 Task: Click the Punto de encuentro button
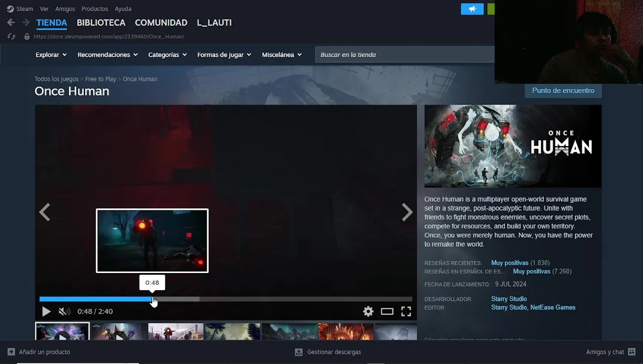pos(563,90)
